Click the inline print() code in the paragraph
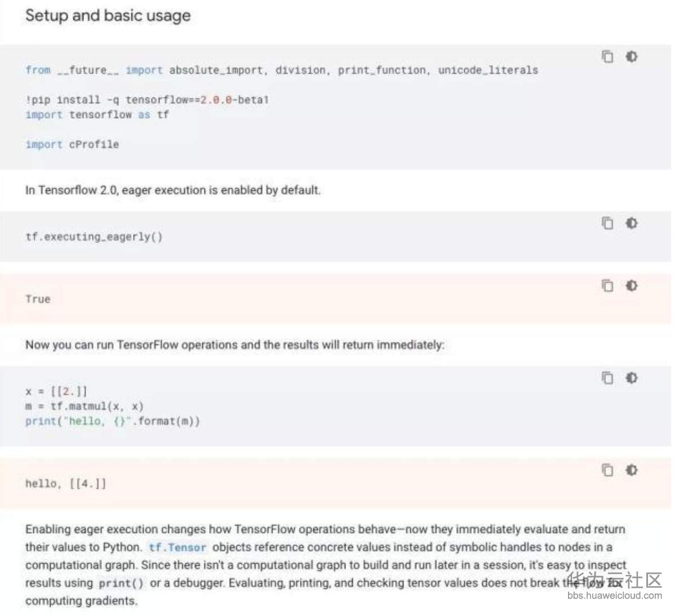This screenshot has height=616, width=679. 121,583
